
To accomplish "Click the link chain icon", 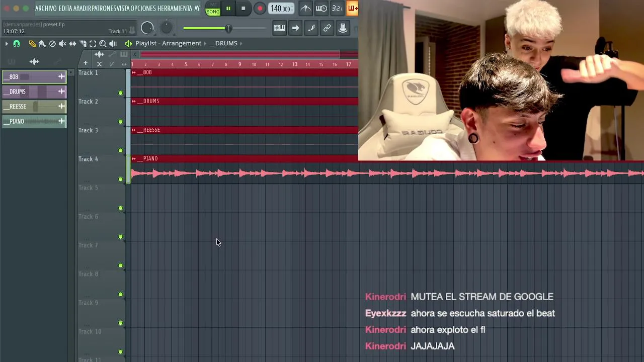I will pos(327,28).
